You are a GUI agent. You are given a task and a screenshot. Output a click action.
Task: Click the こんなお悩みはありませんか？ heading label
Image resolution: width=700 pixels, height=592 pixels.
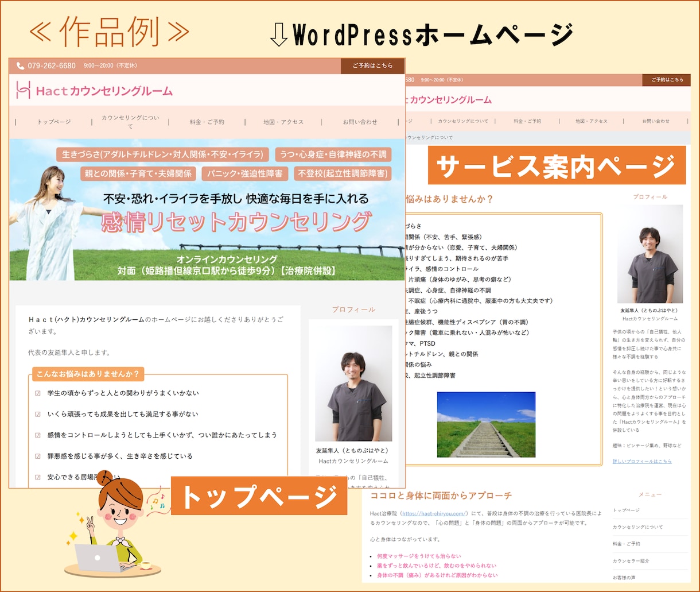(88, 374)
